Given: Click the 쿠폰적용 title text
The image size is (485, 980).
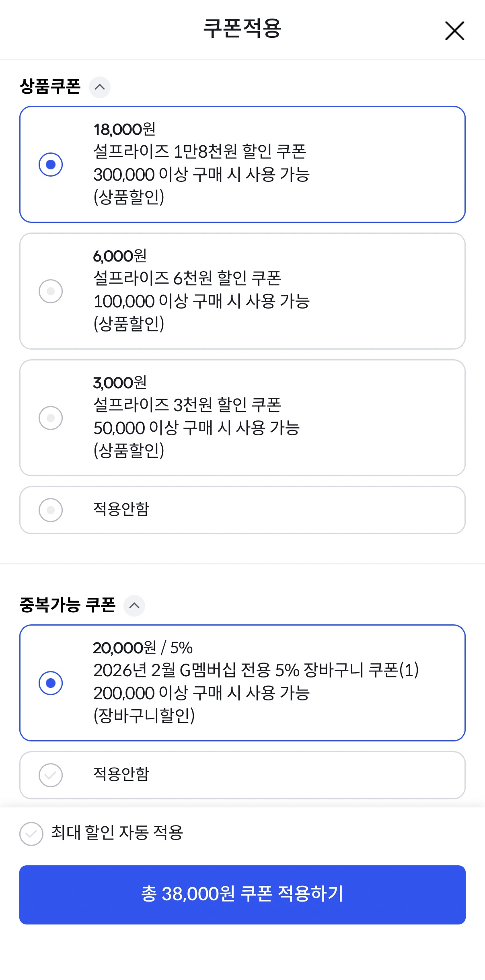Looking at the screenshot, I should click(242, 29).
